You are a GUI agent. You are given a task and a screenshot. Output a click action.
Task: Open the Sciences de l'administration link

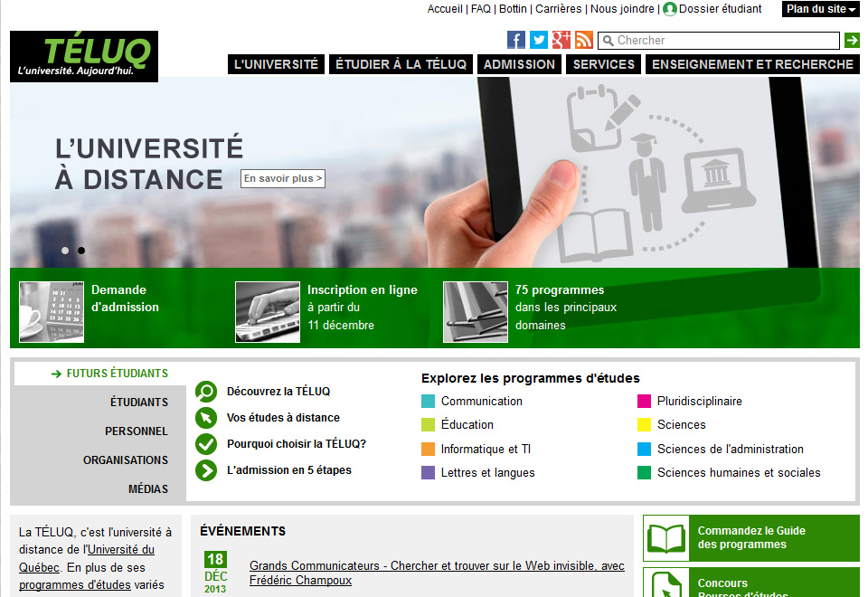point(731,450)
